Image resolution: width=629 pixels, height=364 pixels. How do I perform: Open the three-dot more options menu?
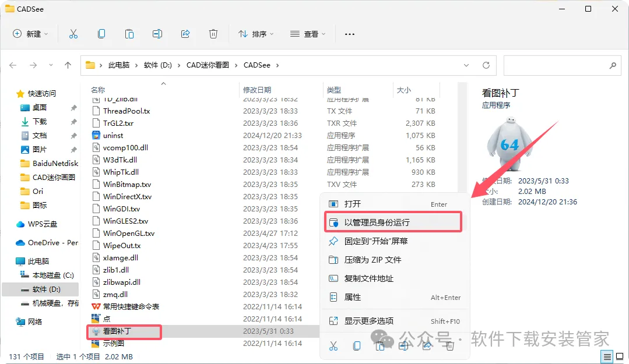click(x=349, y=34)
